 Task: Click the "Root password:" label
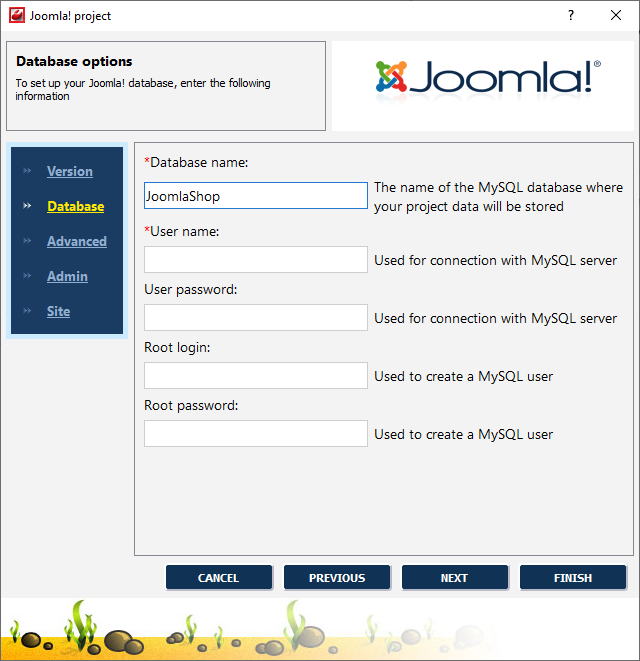[x=191, y=406]
